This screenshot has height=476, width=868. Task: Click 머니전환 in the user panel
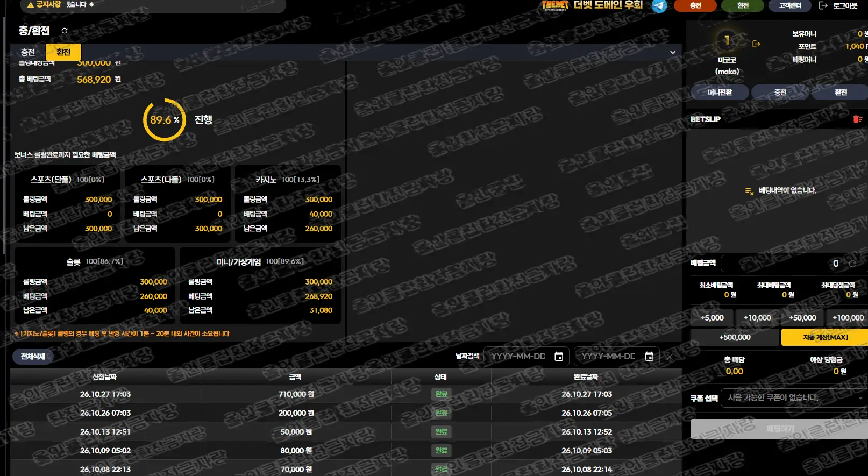tap(720, 93)
